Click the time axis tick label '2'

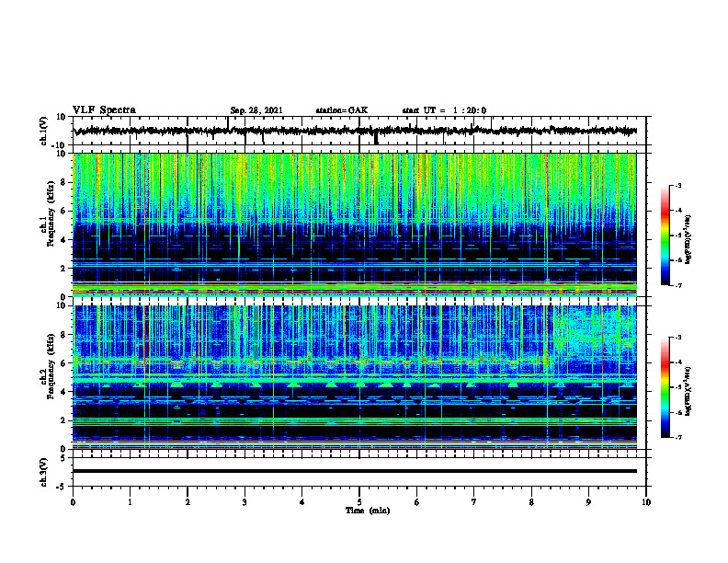188,502
